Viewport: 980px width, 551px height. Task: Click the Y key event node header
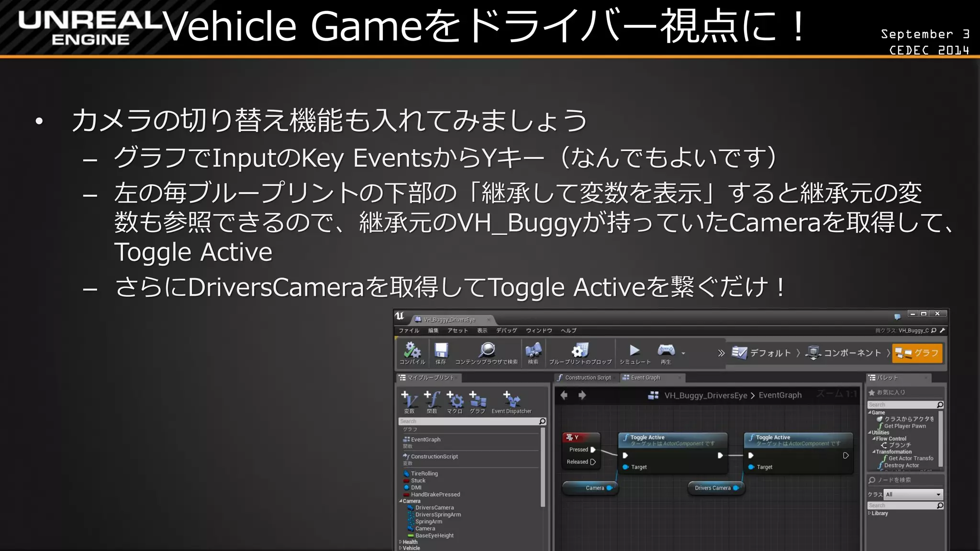[581, 437]
